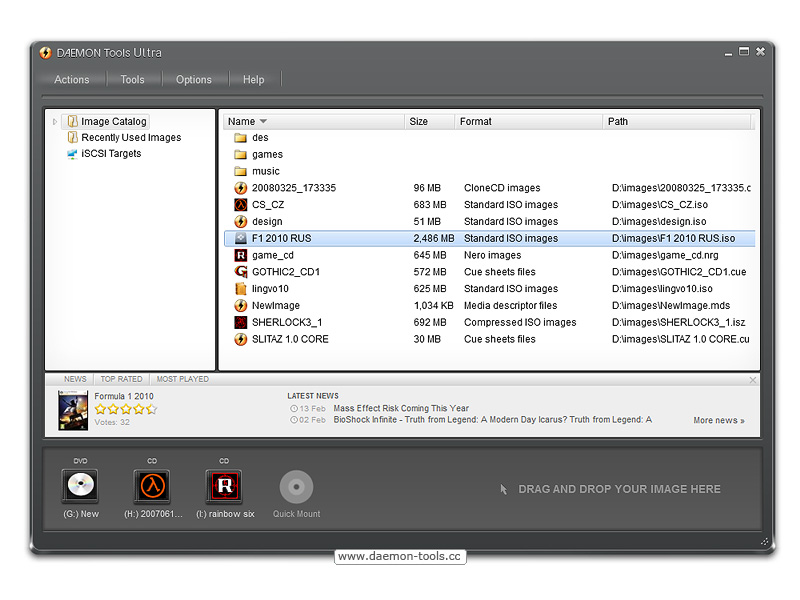Click path 'D:\images\GOTHIC2_CD1.cue'
This screenshot has height=600, width=800.
pos(679,272)
